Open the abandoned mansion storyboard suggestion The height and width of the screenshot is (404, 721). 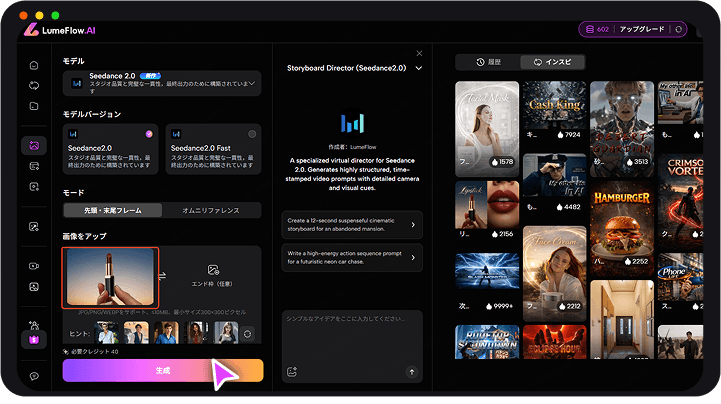point(351,225)
